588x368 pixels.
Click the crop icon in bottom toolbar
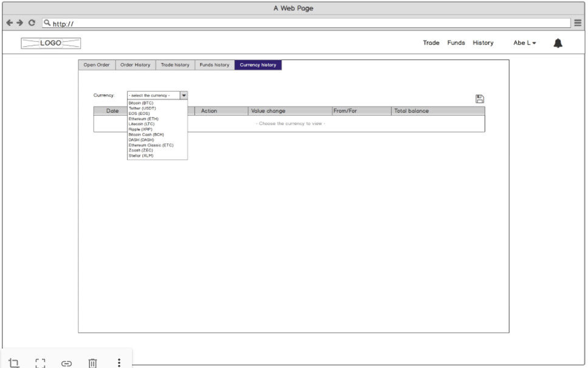(14, 363)
